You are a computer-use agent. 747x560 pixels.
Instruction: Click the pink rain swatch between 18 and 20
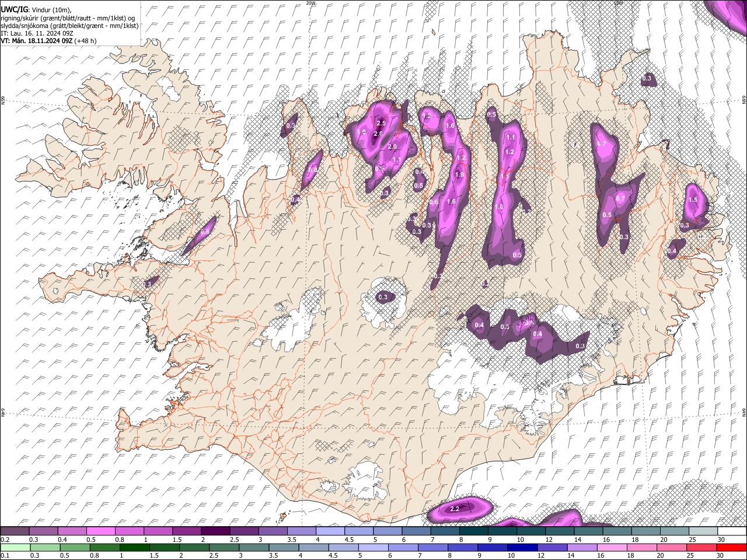pos(642,547)
